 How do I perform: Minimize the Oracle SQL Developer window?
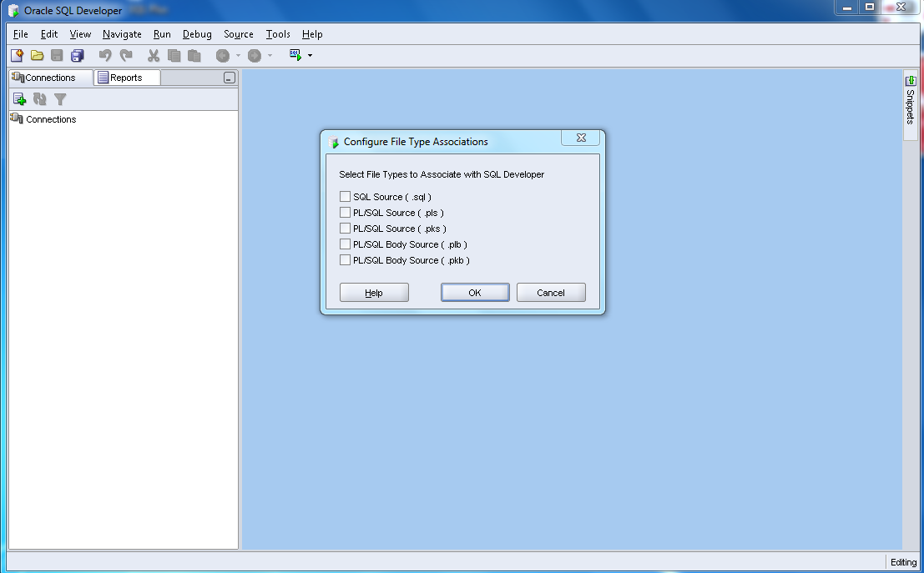pos(847,8)
